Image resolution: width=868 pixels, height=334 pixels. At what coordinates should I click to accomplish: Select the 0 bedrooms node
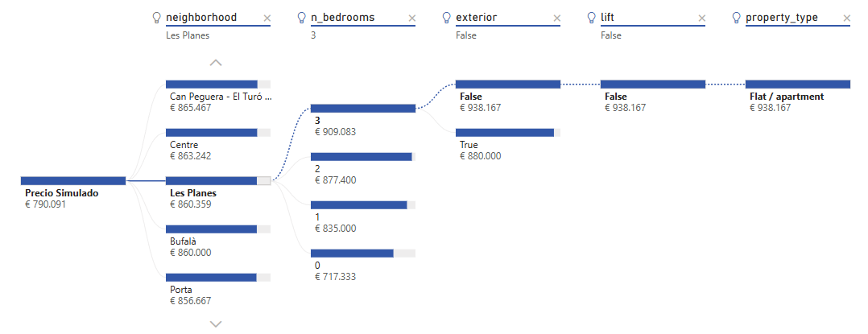tap(352, 254)
